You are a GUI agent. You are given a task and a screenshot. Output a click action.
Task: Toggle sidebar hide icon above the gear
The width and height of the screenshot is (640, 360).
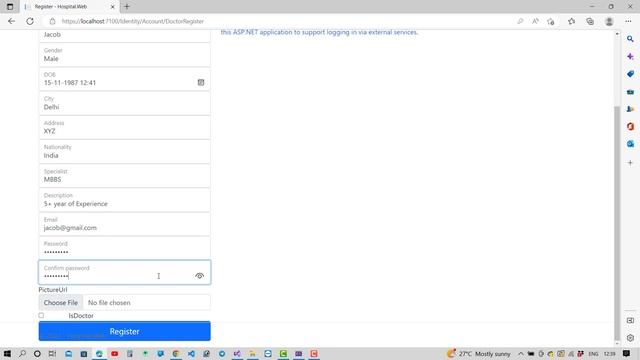(x=630, y=321)
